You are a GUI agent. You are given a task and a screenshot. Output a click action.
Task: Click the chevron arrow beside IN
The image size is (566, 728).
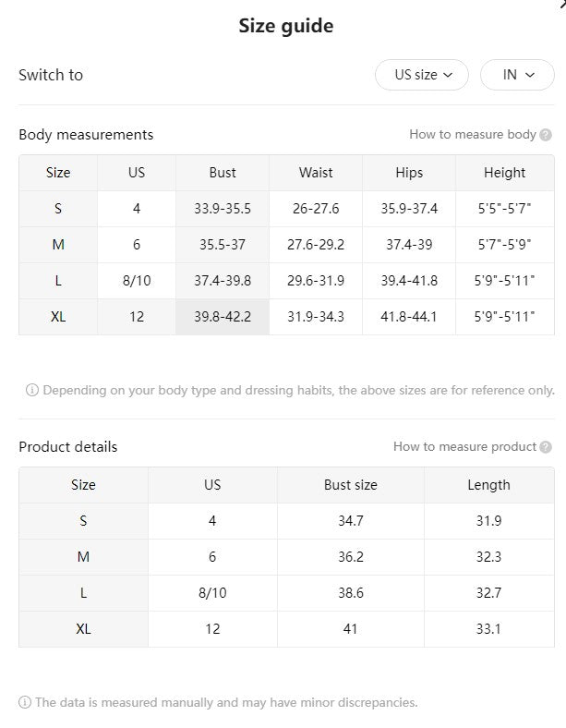click(530, 75)
